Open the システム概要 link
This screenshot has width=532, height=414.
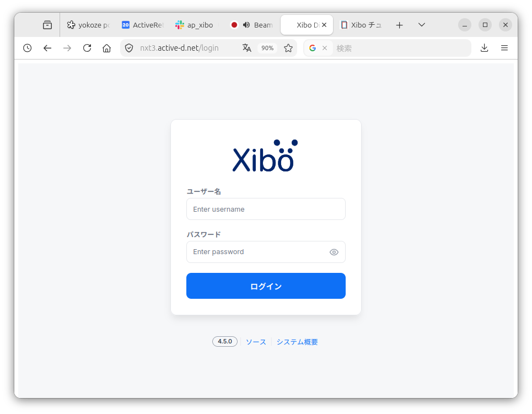coord(297,342)
